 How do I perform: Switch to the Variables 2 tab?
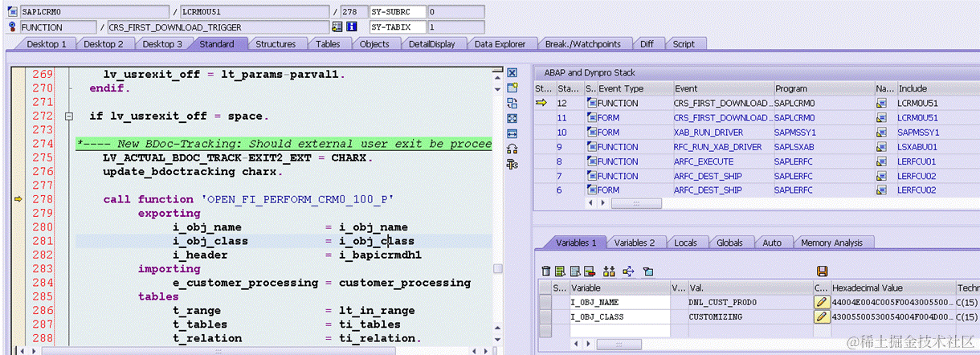click(x=635, y=243)
